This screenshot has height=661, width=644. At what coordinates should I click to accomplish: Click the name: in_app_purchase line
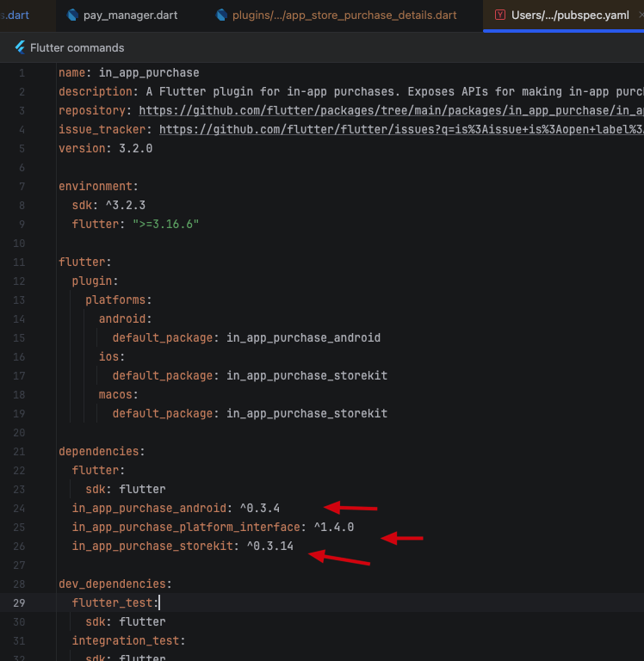128,72
